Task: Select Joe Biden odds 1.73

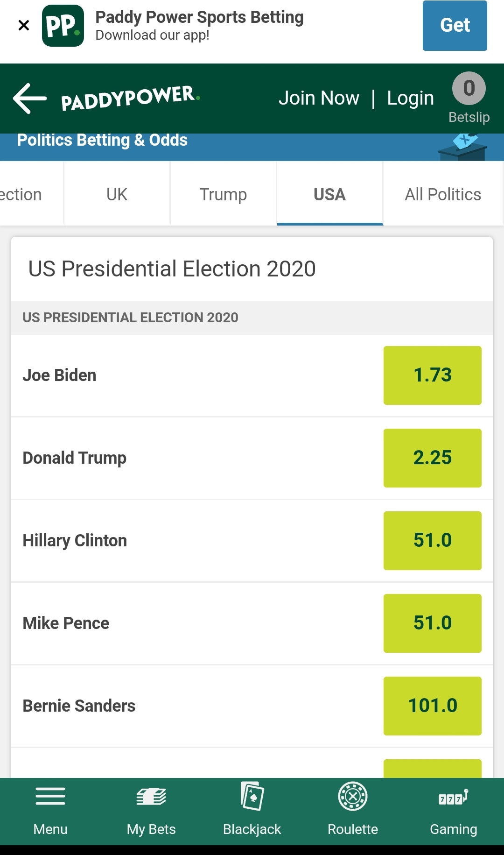Action: click(x=433, y=375)
